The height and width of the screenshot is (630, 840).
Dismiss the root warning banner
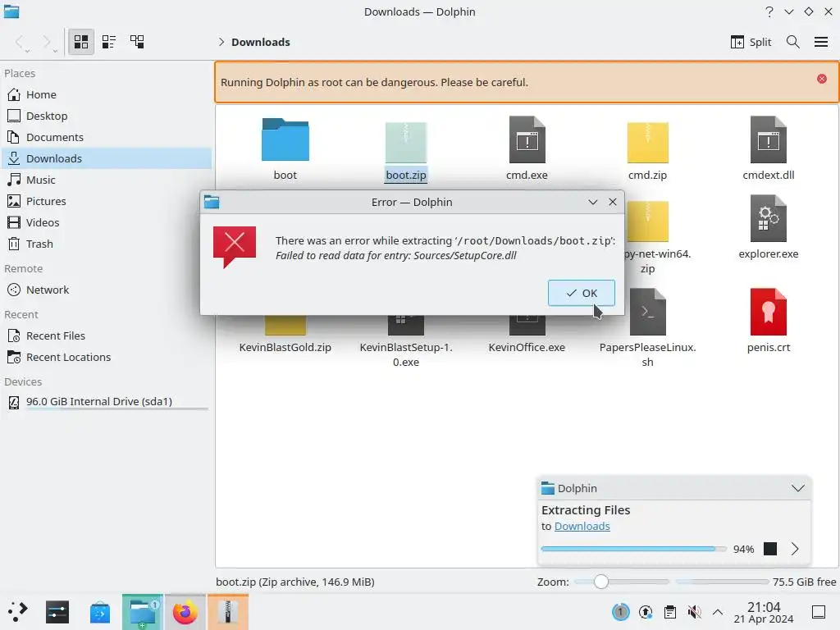(x=821, y=79)
